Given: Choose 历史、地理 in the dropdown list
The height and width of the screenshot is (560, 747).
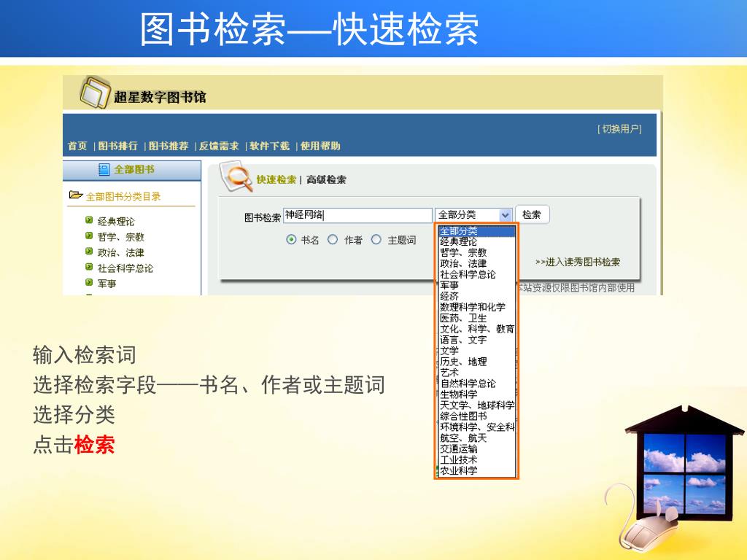Looking at the screenshot, I should point(476,362).
